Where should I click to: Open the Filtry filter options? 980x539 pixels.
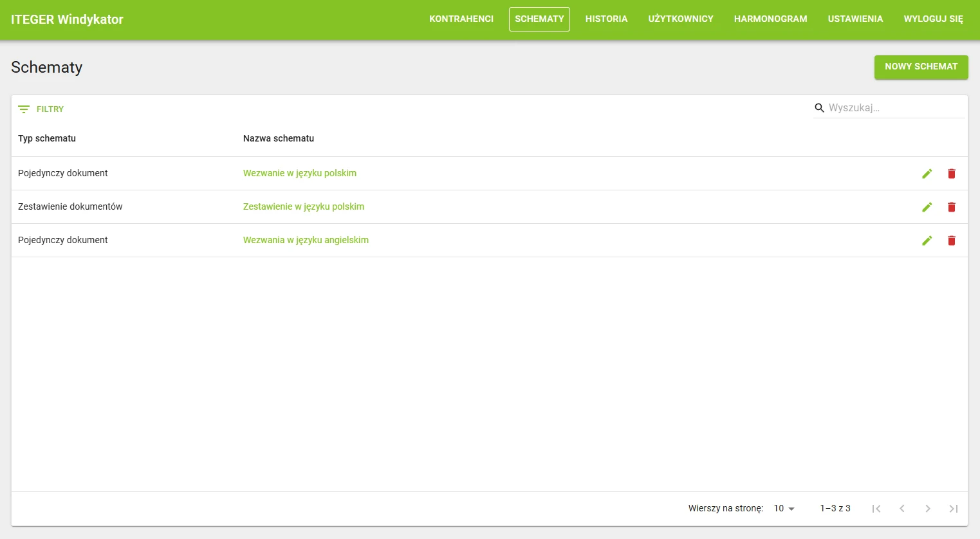coord(41,109)
